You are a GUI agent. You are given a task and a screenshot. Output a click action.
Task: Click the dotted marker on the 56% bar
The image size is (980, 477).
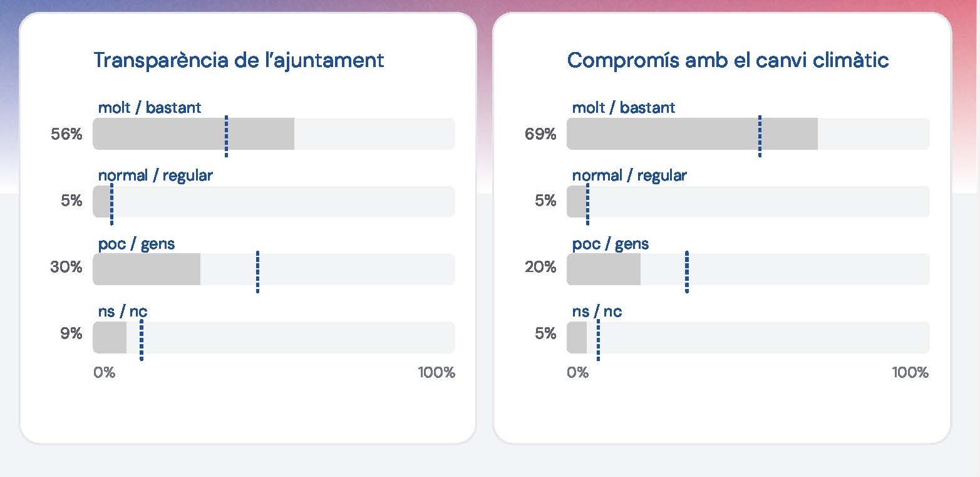(226, 135)
